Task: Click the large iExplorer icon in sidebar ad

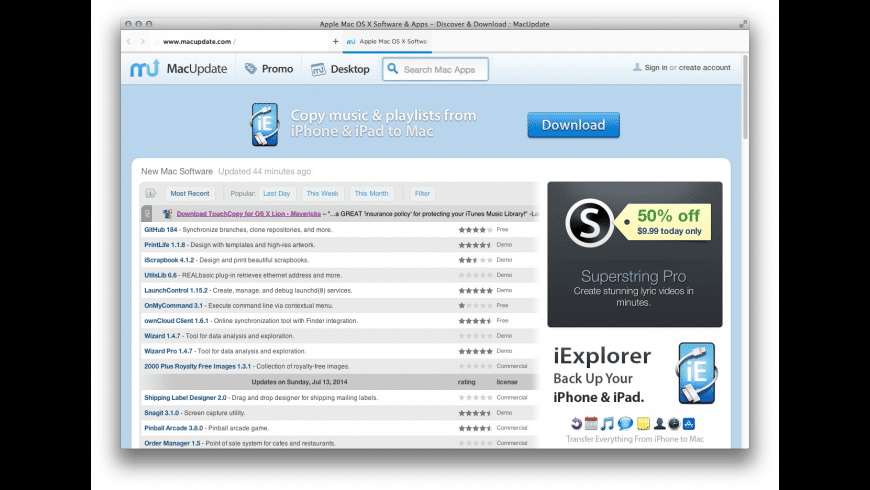Action: pos(696,373)
